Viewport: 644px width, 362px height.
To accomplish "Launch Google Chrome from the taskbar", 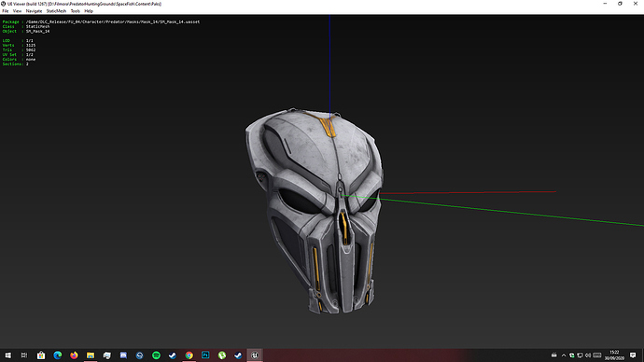I will point(189,355).
